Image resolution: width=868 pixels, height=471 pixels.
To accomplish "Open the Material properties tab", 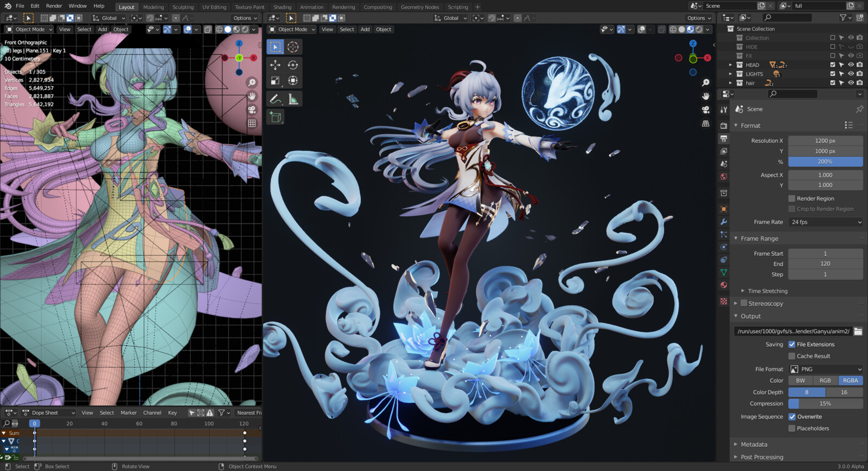I will 724,285.
